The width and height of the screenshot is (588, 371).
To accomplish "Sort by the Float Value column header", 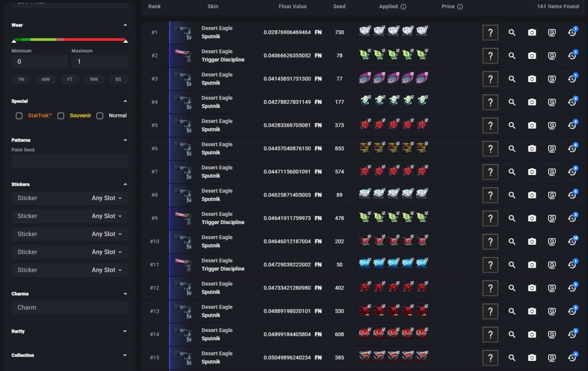I will tap(292, 6).
